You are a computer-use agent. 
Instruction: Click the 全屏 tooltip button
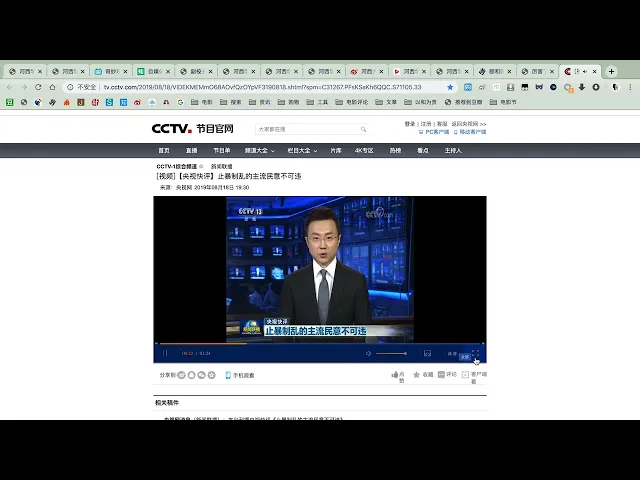(x=465, y=357)
